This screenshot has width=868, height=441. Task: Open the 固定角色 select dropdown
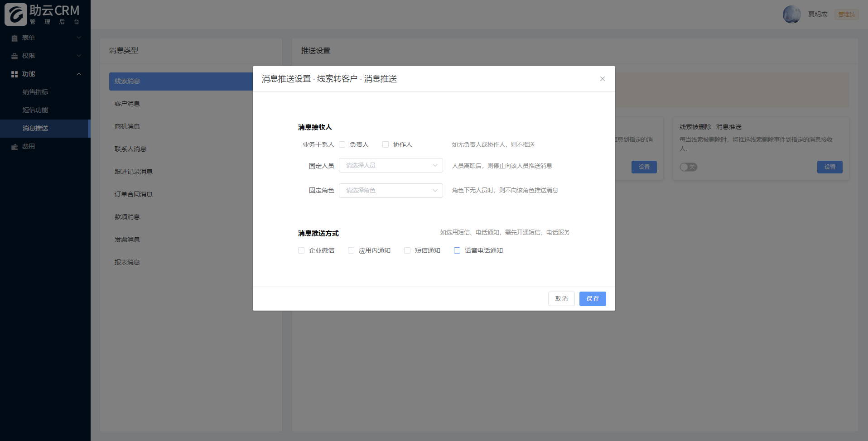(x=391, y=190)
